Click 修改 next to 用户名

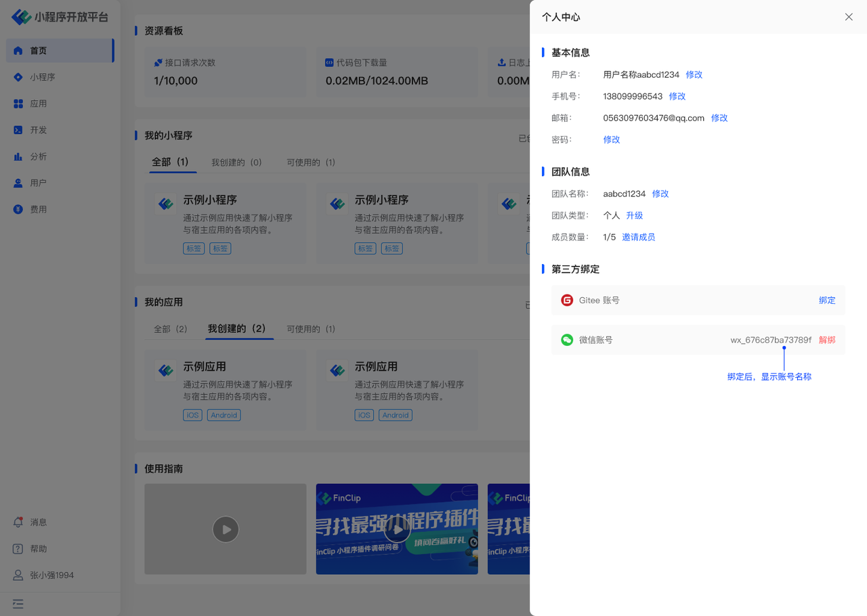pos(694,74)
